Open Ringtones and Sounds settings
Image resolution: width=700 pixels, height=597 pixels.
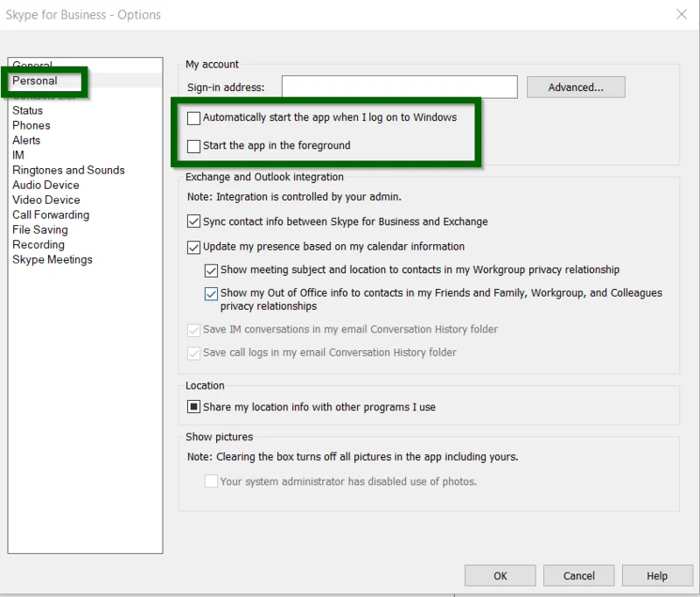tap(68, 170)
